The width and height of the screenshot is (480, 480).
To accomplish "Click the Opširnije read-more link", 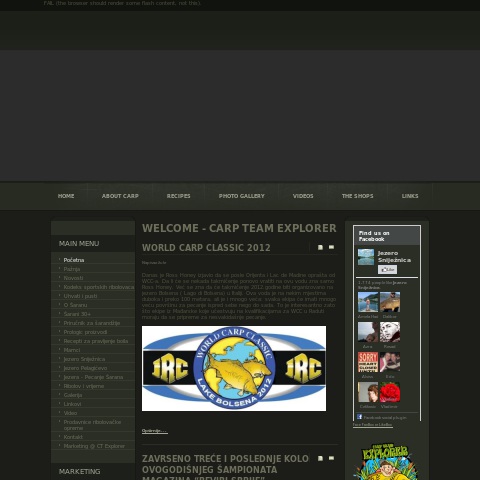I will (x=154, y=431).
